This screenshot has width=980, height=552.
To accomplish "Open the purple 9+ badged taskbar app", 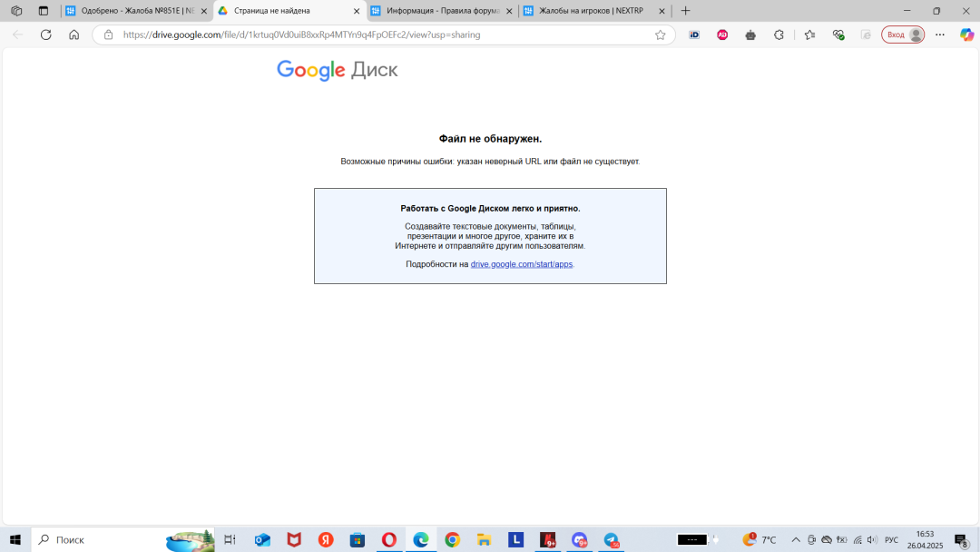I will pos(579,539).
